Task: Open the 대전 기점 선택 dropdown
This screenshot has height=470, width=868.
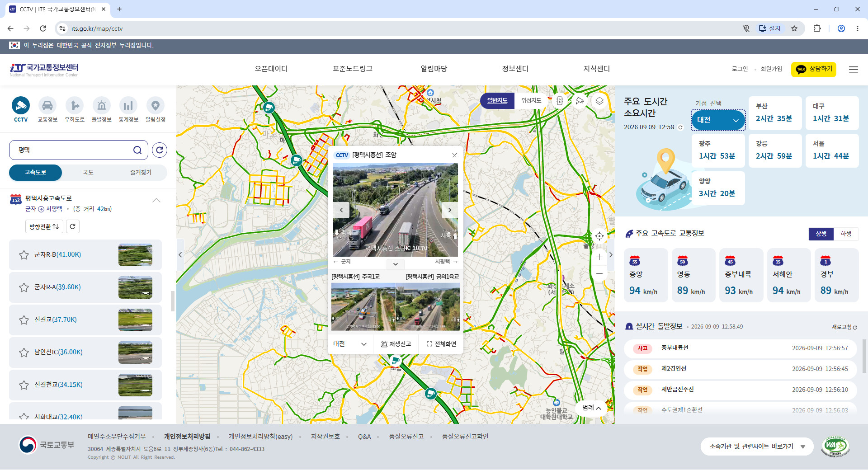Action: tap(718, 120)
